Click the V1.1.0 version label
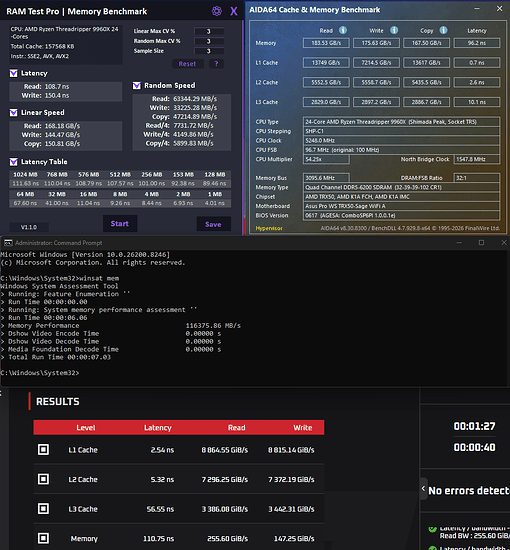The width and height of the screenshot is (510, 550). pyautogui.click(x=29, y=227)
